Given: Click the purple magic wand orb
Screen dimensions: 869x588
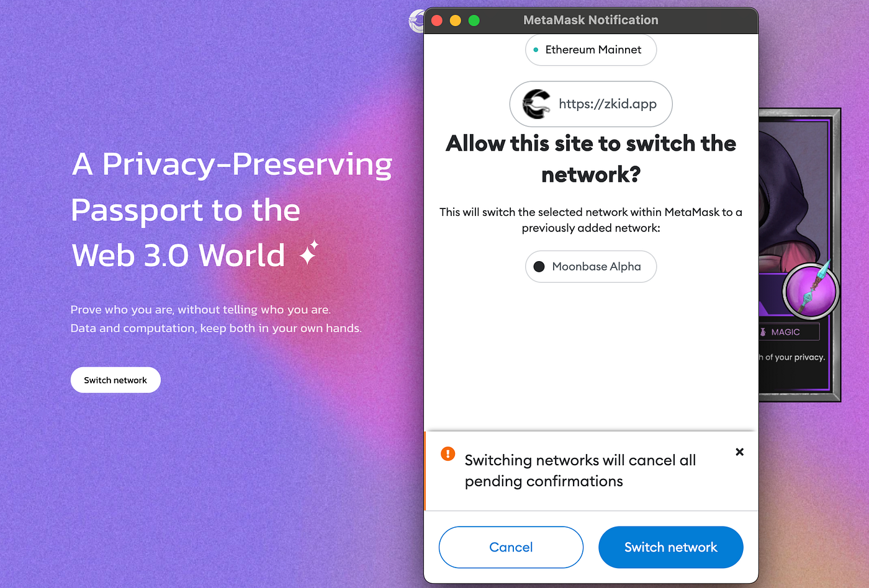Looking at the screenshot, I should pyautogui.click(x=811, y=290).
